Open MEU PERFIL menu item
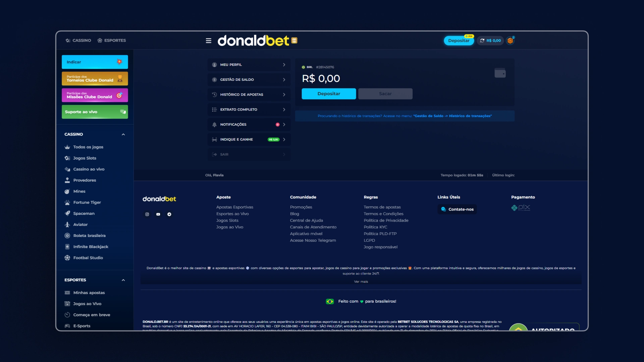 pyautogui.click(x=249, y=65)
